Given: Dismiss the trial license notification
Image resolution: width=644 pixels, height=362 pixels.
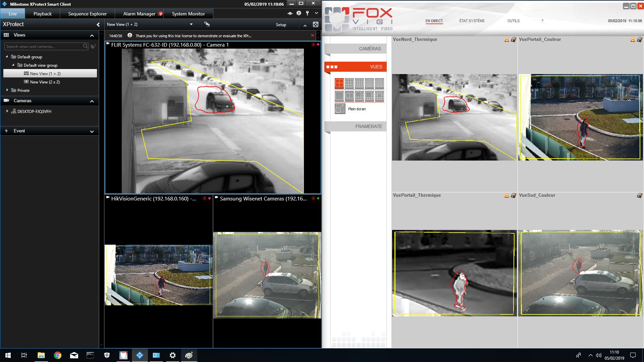Looking at the screenshot, I should coord(313,36).
